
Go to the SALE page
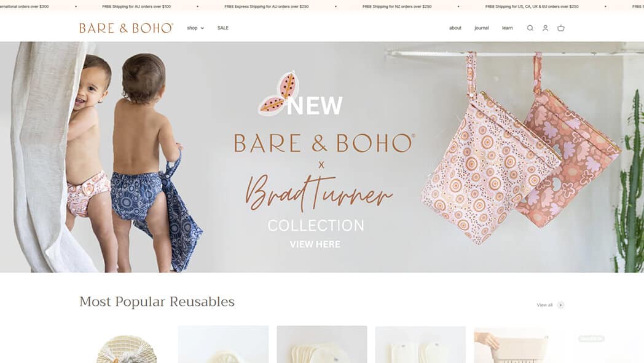point(223,28)
